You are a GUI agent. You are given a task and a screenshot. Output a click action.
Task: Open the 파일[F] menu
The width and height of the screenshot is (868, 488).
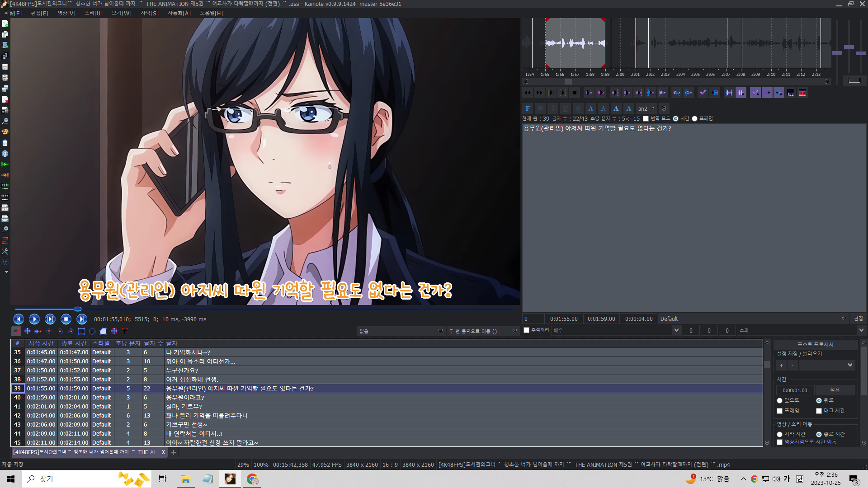click(x=13, y=13)
